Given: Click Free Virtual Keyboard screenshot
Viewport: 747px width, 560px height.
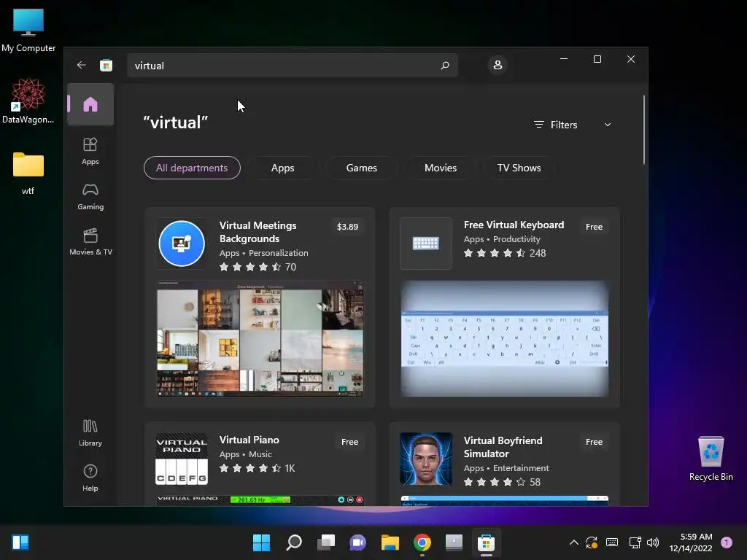Looking at the screenshot, I should click(505, 339).
